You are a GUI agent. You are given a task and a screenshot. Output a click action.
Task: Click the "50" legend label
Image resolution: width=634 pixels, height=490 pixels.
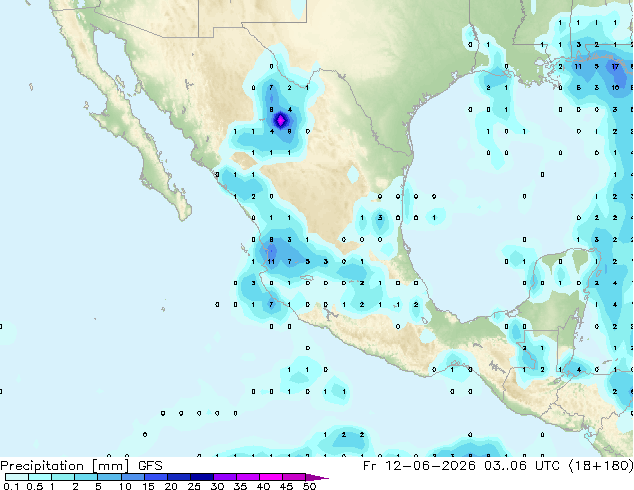[309, 486]
